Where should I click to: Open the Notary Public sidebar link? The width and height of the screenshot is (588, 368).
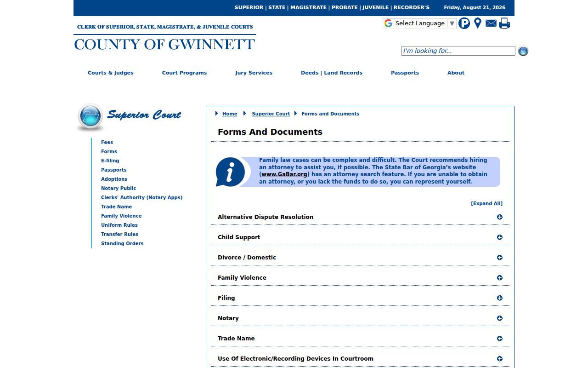click(x=119, y=188)
